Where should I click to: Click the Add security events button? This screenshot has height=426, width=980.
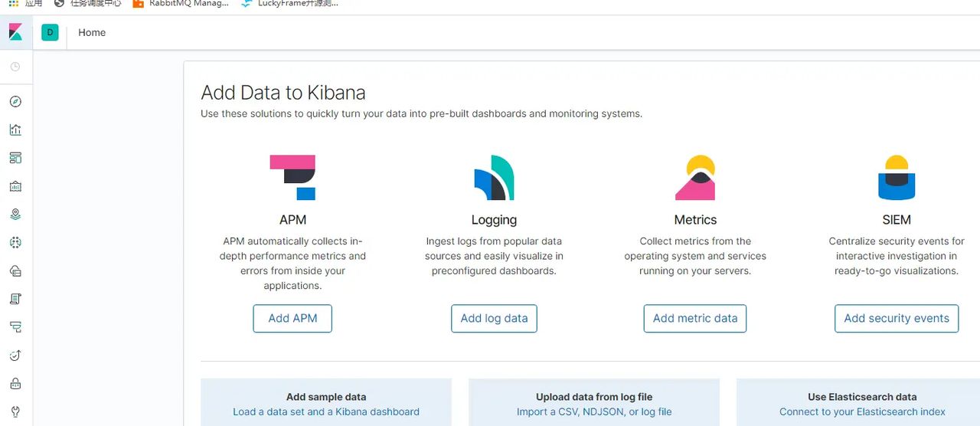[x=897, y=319]
